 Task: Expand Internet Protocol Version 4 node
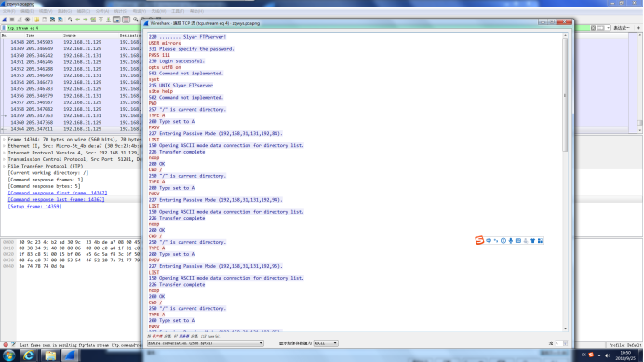pyautogui.click(x=4, y=153)
